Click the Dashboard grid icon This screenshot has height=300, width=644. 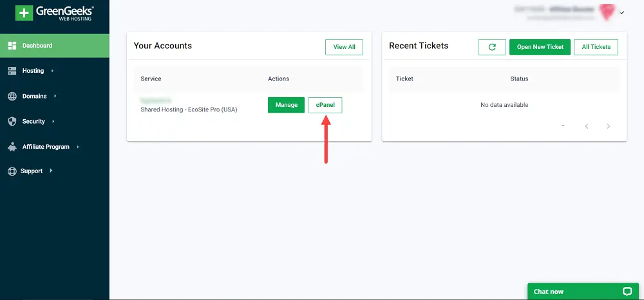12,46
